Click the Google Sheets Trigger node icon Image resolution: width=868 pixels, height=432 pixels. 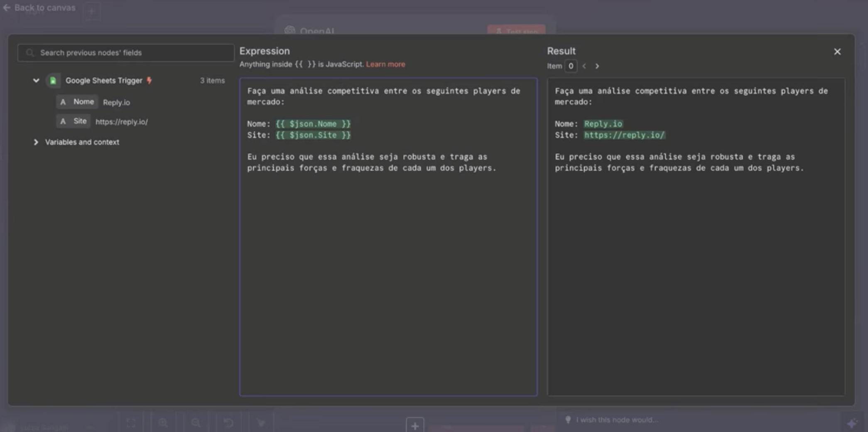click(53, 81)
